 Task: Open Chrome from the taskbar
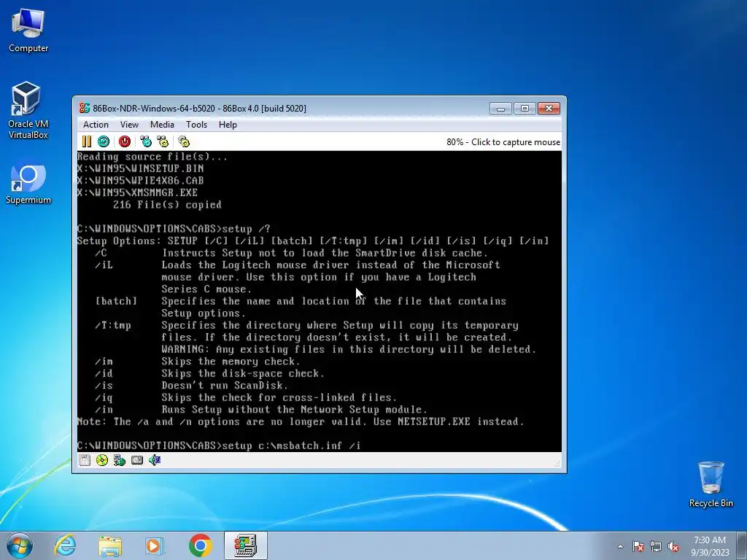[200, 545]
